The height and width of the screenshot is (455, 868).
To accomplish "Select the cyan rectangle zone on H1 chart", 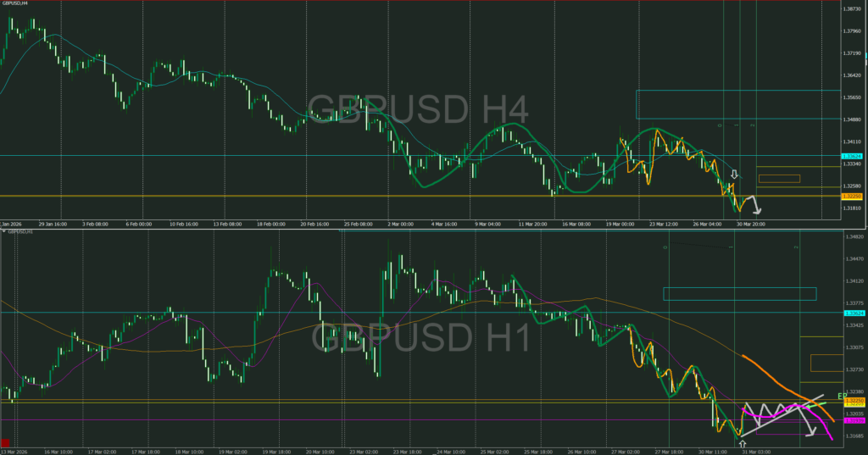I will pyautogui.click(x=739, y=293).
